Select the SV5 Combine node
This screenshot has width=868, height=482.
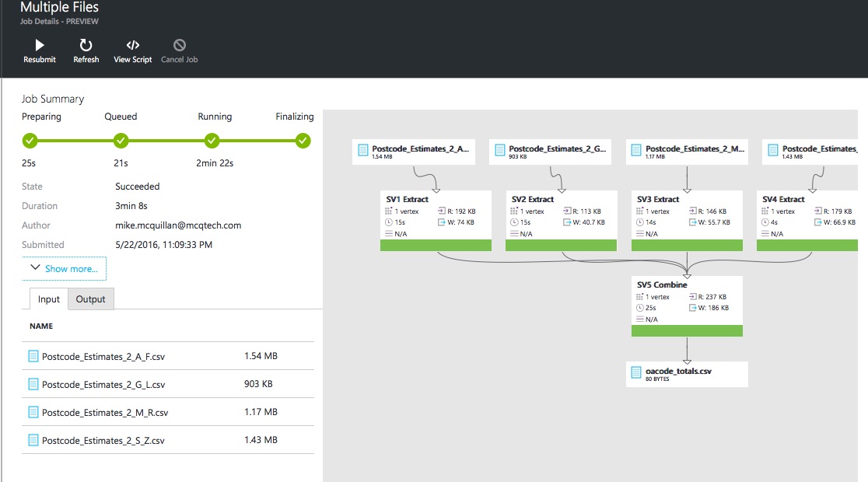point(687,301)
